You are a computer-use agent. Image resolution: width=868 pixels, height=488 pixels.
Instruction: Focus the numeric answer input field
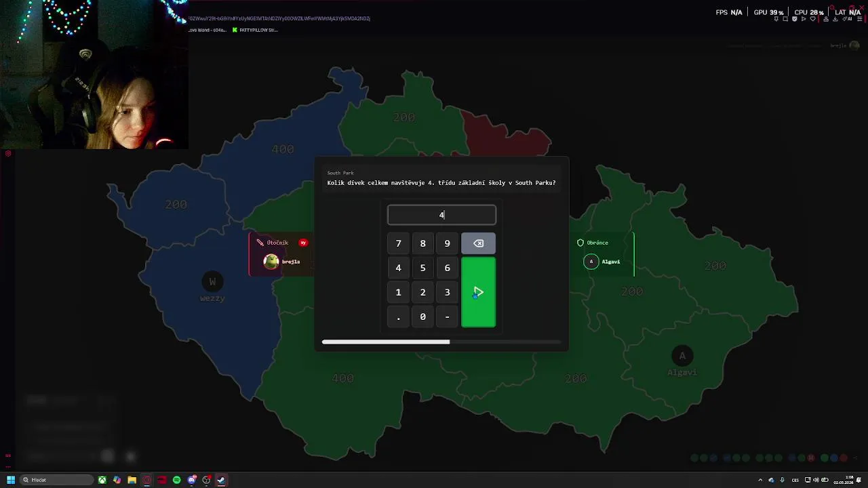point(441,215)
